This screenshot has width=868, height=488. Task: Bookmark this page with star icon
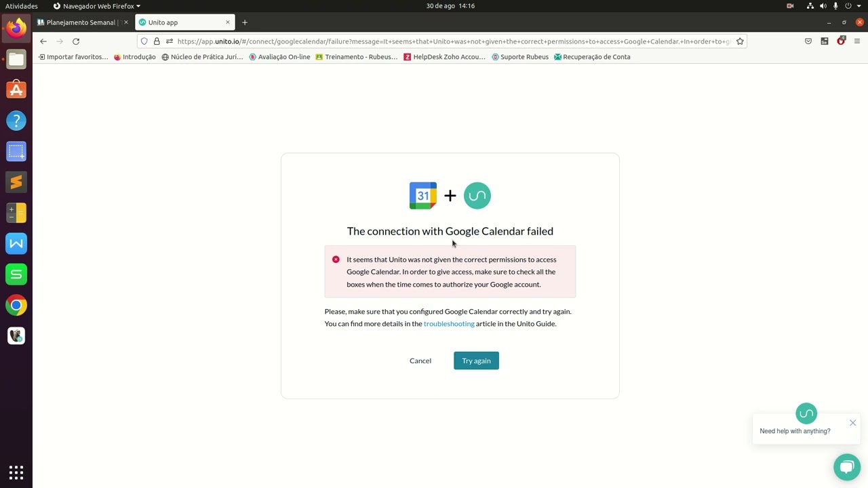coord(740,41)
